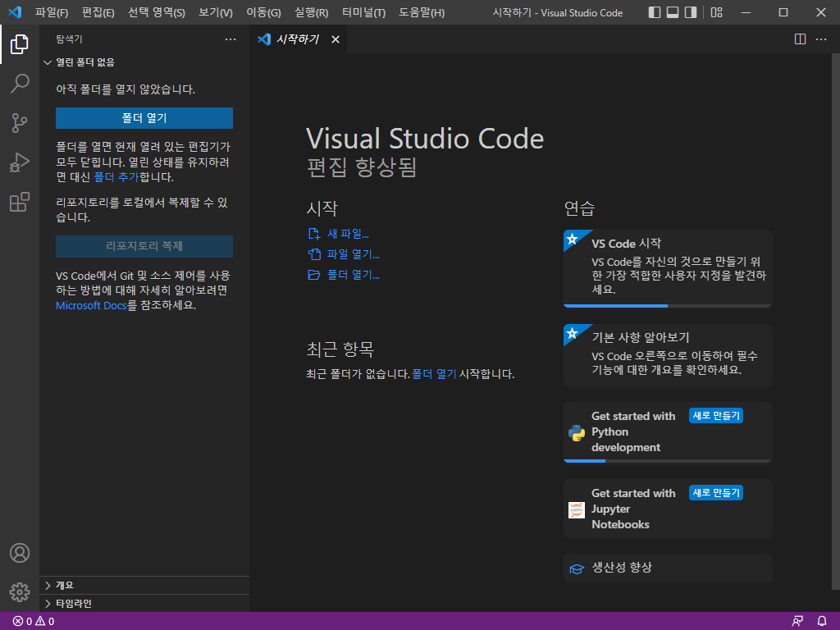
Task: Click 폴더 열기 link under 최근 항목
Action: 434,374
